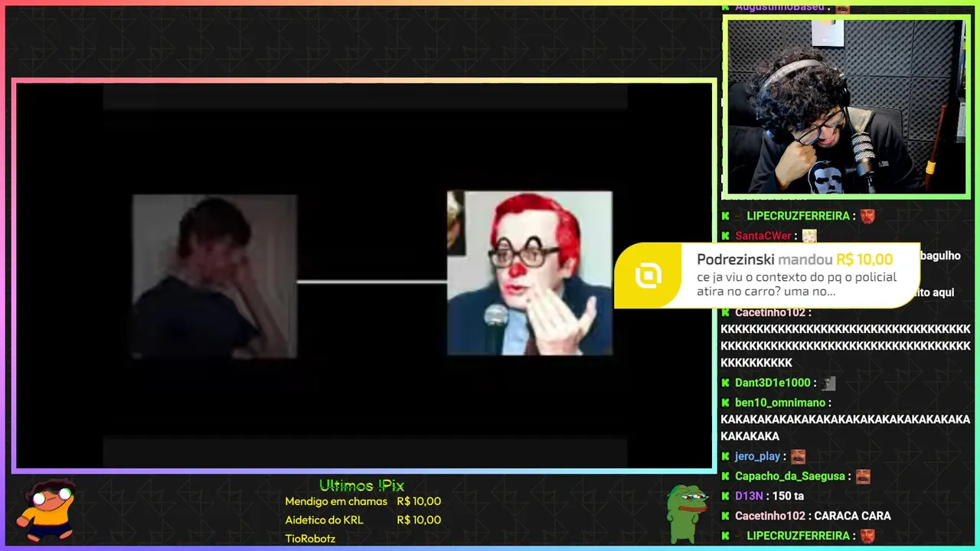
Task: Select the Cacetinho102 name beside CARACA CARA
Action: tap(770, 516)
